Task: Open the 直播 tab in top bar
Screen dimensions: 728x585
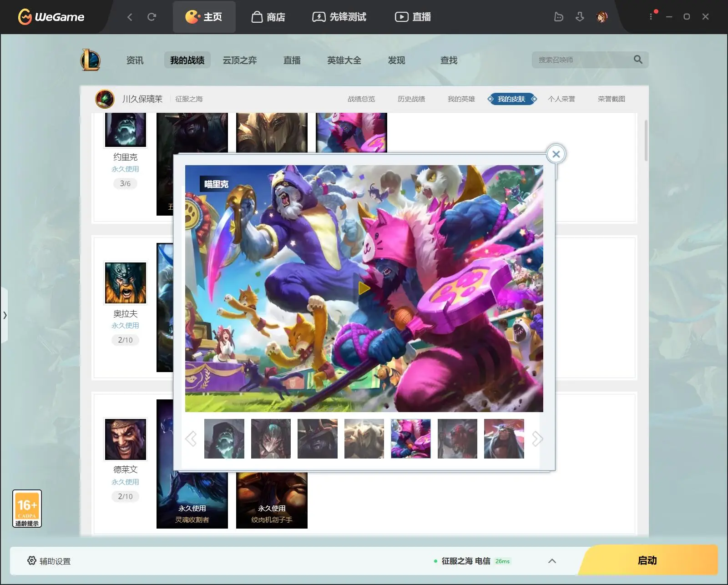Action: pyautogui.click(x=413, y=17)
